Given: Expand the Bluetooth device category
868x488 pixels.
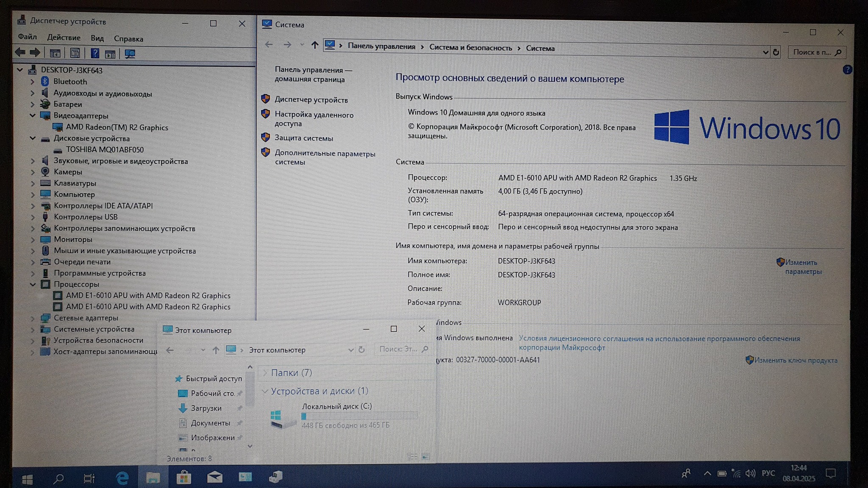Looking at the screenshot, I should click(32, 81).
